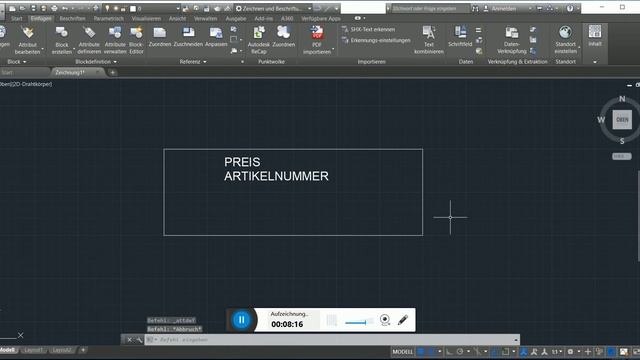Select the ARTIKELNUMMER text in drawing

(276, 176)
